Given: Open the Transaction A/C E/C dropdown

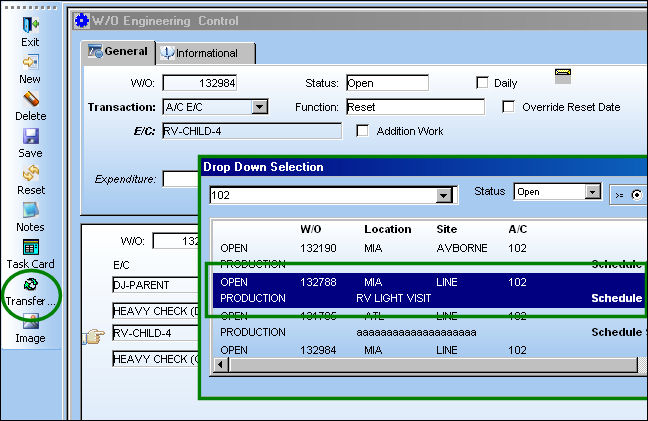Looking at the screenshot, I should (x=260, y=107).
